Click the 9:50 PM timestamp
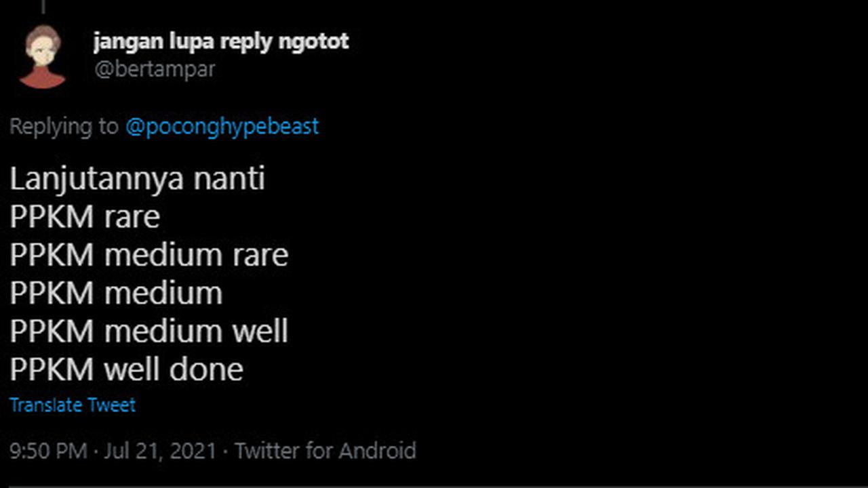Screen dimensions: 868x488 (x=48, y=451)
